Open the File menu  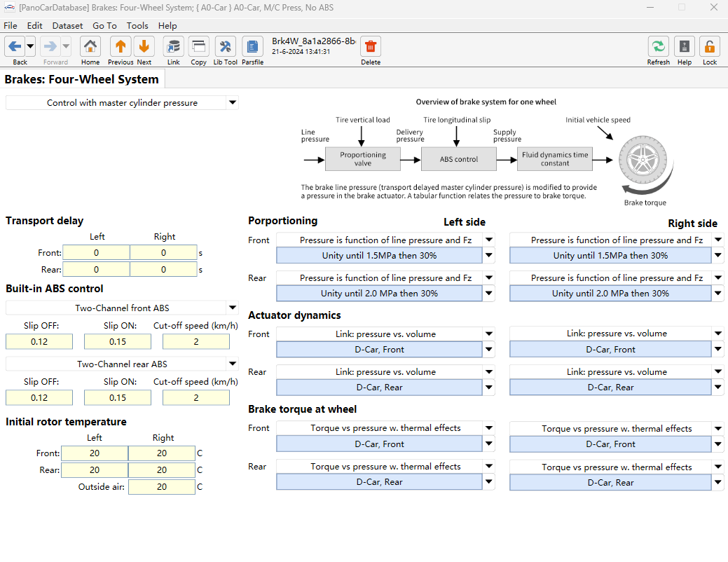click(x=11, y=25)
